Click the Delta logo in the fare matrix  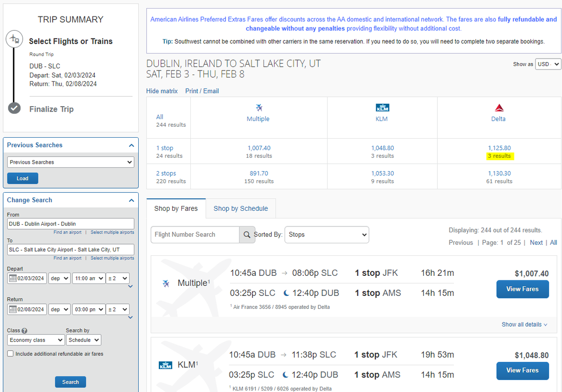click(499, 108)
